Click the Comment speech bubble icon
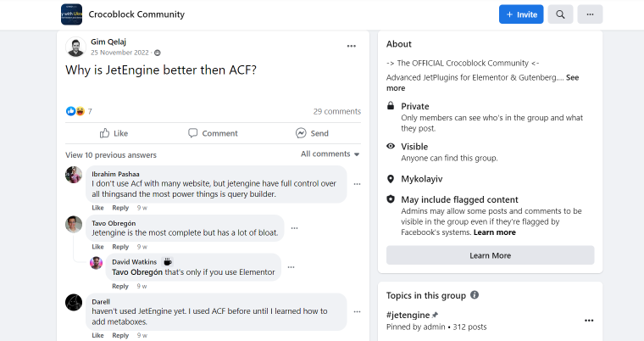The width and height of the screenshot is (644, 341). [192, 133]
